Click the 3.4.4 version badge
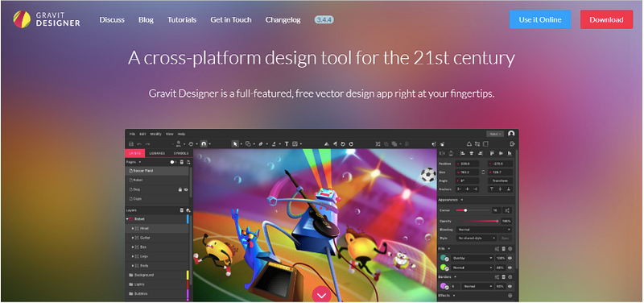Screen dimensions: 644x303 (324, 19)
